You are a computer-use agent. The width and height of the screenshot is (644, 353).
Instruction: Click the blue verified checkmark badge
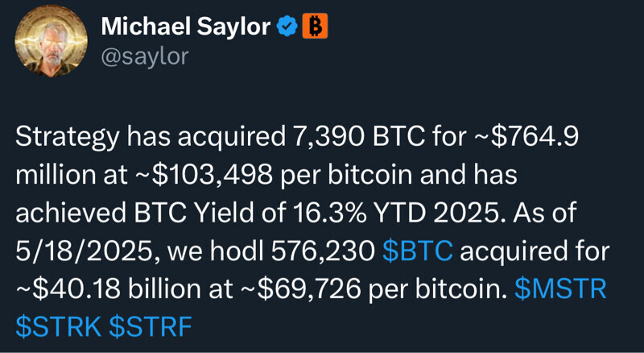pyautogui.click(x=287, y=27)
